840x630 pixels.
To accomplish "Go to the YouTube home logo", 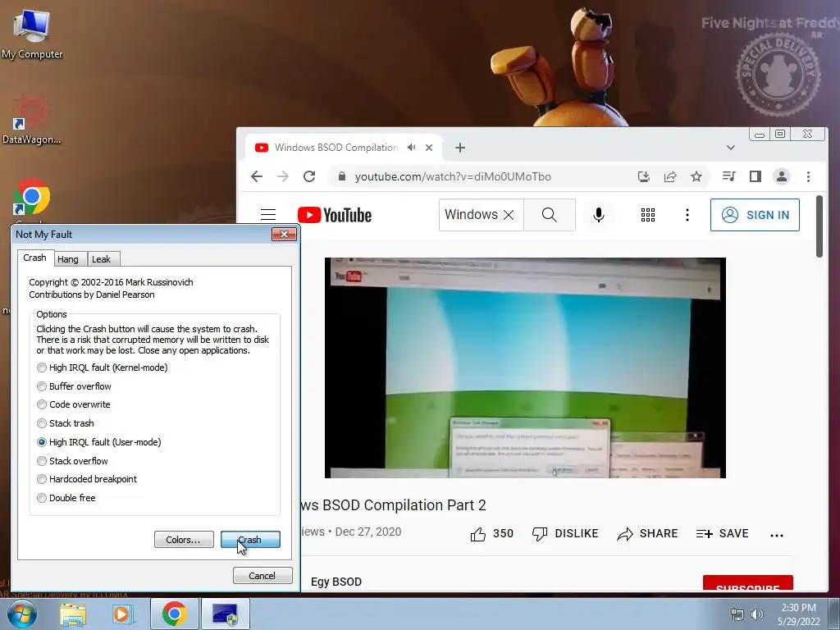I will point(335,215).
